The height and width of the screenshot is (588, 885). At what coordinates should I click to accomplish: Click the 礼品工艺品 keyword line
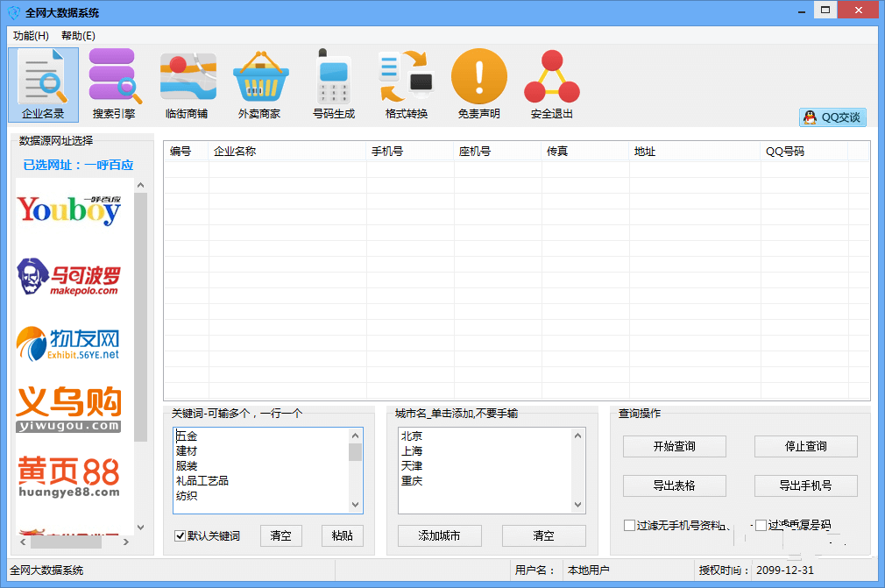point(202,481)
